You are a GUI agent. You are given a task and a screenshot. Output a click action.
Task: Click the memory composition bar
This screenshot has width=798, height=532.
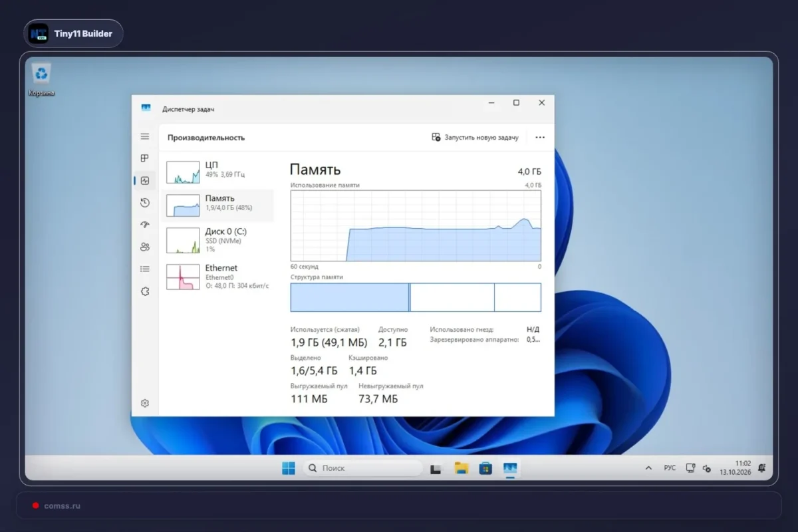[416, 297]
